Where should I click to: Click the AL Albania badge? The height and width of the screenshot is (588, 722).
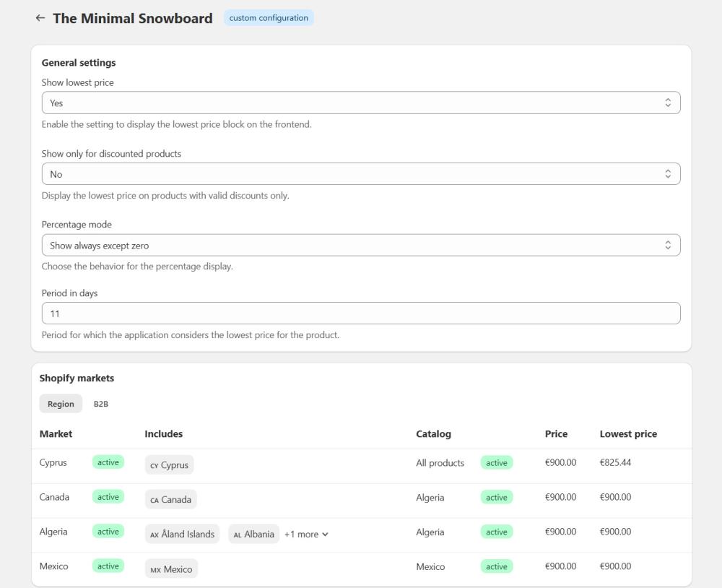(253, 534)
